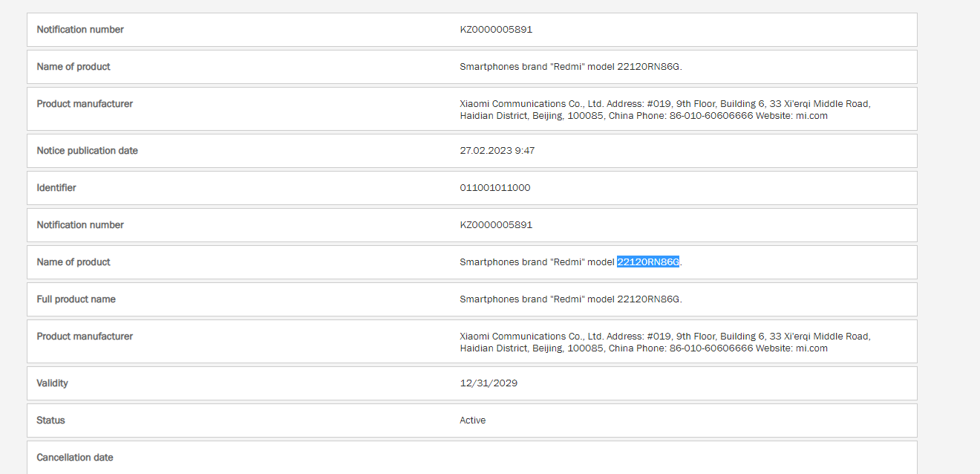Click the Validity label cell

coord(53,383)
